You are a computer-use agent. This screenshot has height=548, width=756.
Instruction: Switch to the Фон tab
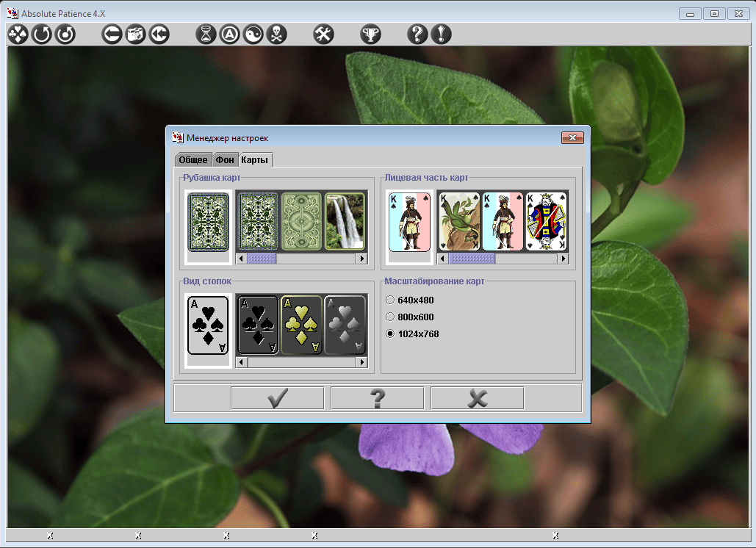pos(225,160)
